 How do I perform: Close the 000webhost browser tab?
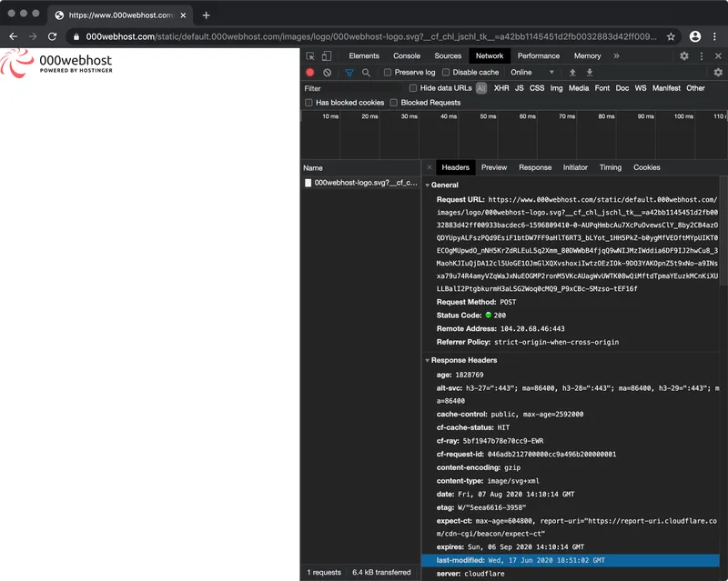click(x=184, y=15)
